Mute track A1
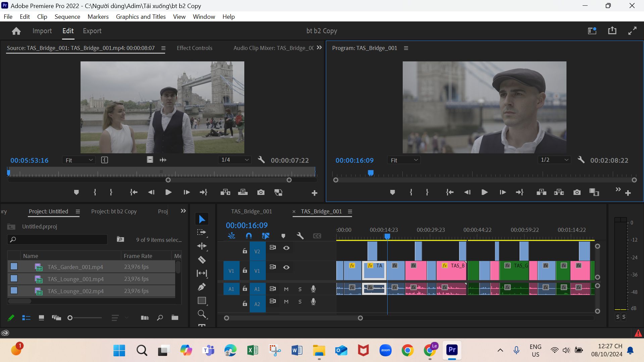 pyautogui.click(x=286, y=289)
